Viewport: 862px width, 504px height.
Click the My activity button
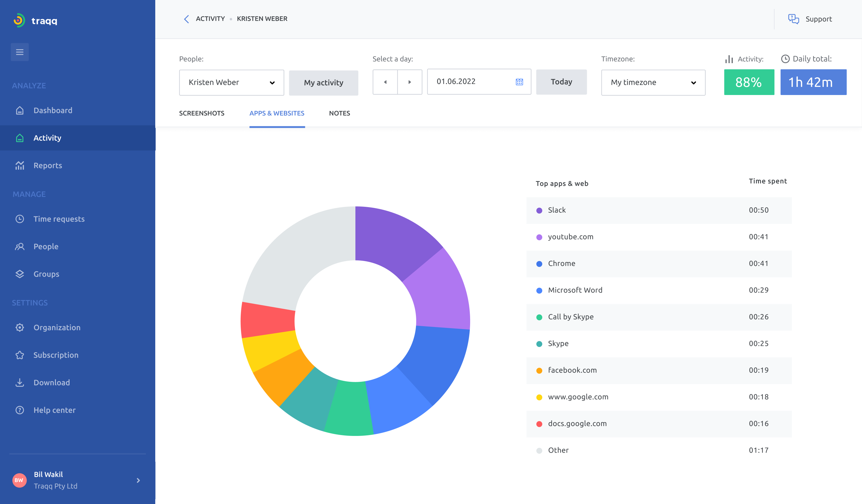coord(323,83)
